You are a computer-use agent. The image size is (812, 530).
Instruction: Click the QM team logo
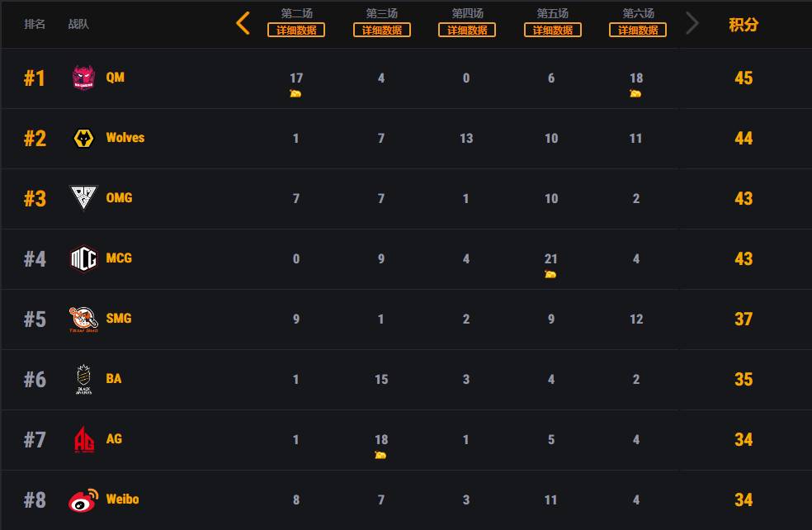point(83,78)
